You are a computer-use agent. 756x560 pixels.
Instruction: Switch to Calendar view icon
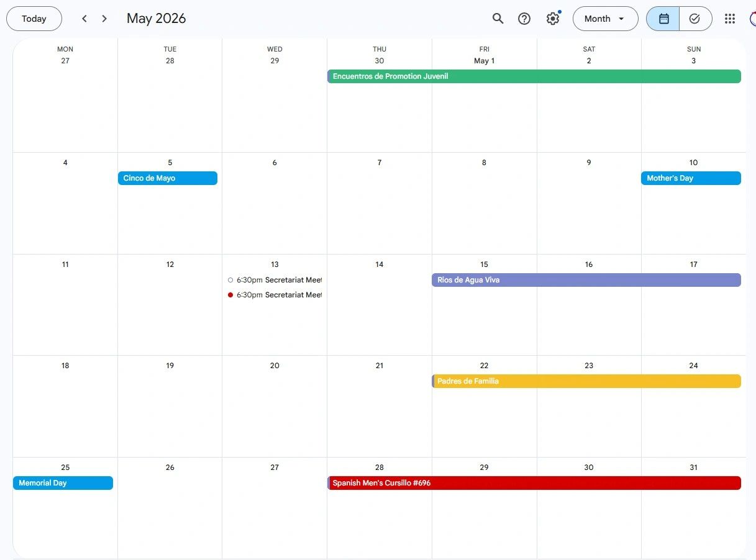coord(663,19)
